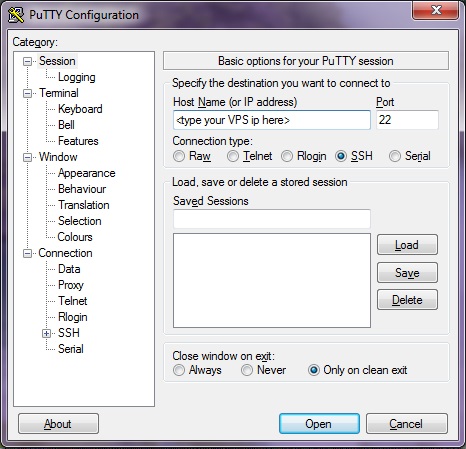Expand the SSH subtree node
Image resolution: width=466 pixels, height=449 pixels.
point(46,333)
